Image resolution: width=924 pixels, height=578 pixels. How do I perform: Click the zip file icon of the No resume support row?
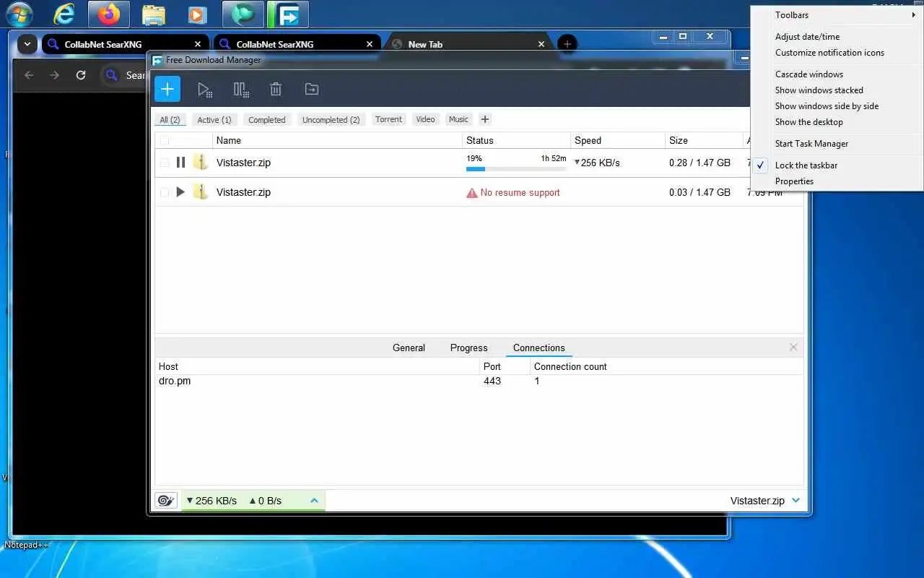[x=201, y=192]
